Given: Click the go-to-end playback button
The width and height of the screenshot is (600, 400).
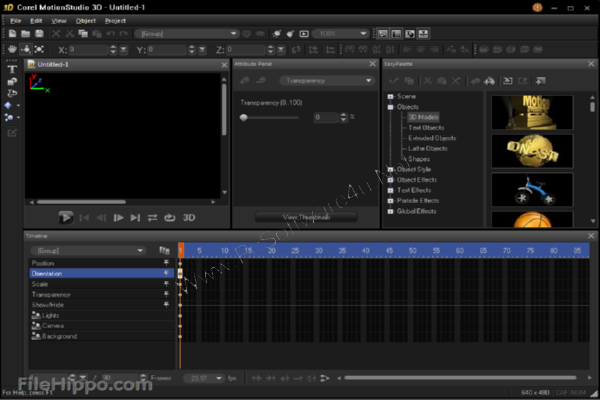Looking at the screenshot, I should click(x=135, y=217).
